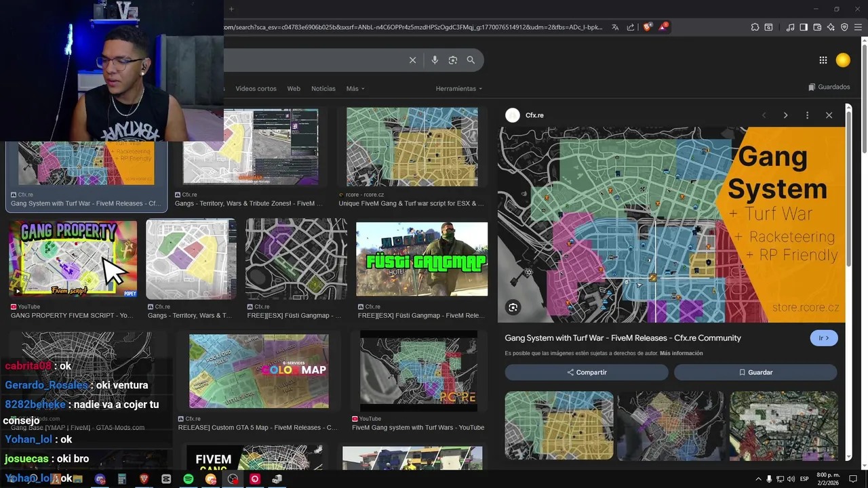The width and height of the screenshot is (868, 488).
Task: Open the large Gang System preview image
Action: (x=672, y=224)
